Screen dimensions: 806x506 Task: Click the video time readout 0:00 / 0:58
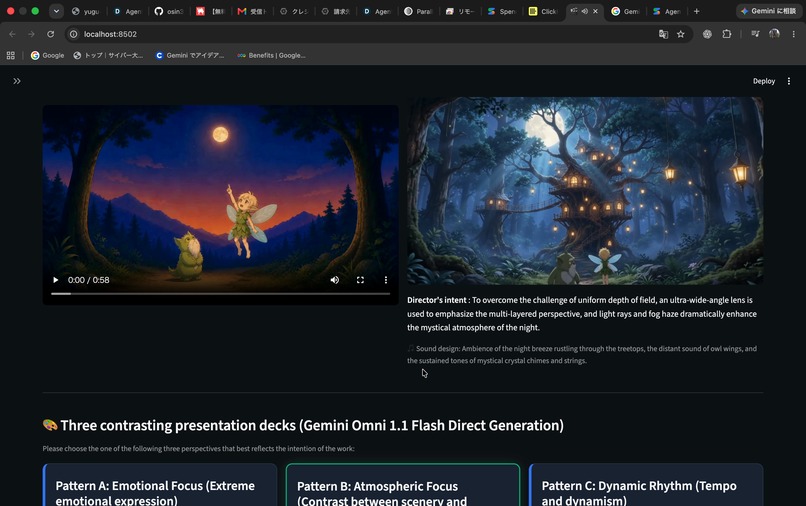88,280
